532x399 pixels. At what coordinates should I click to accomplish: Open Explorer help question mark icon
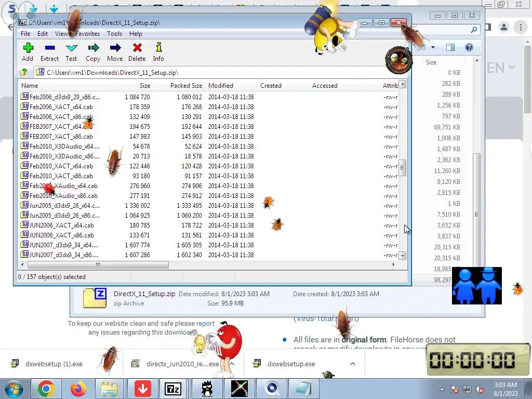(469, 47)
